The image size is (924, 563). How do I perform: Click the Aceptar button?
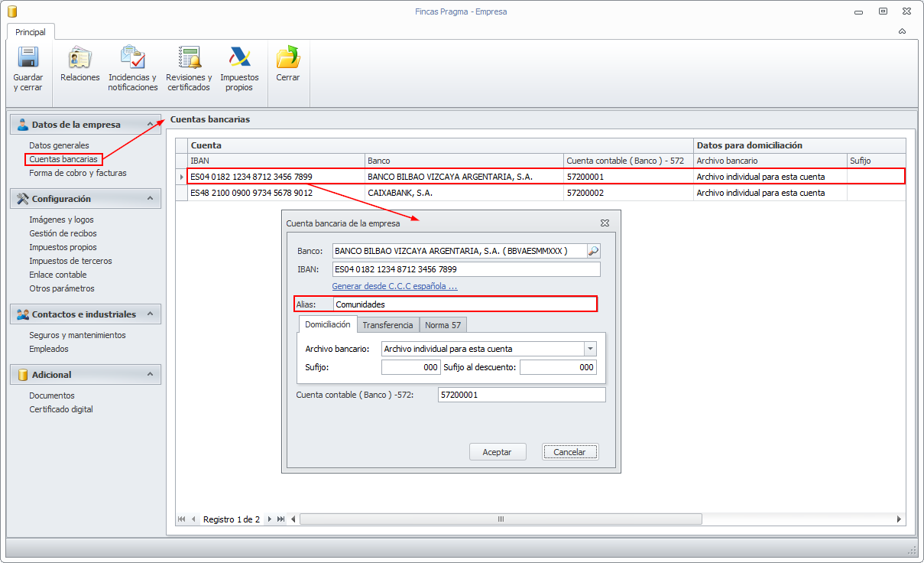[x=498, y=452]
